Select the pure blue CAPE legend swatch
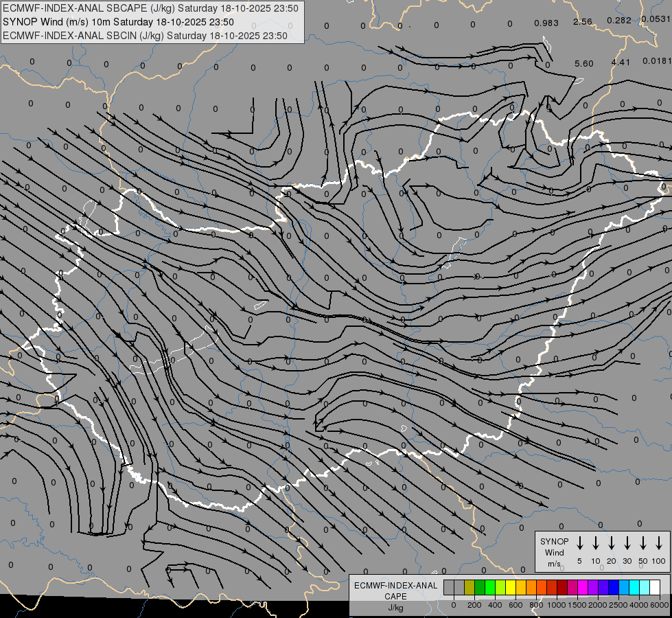The height and width of the screenshot is (618, 672). click(613, 587)
